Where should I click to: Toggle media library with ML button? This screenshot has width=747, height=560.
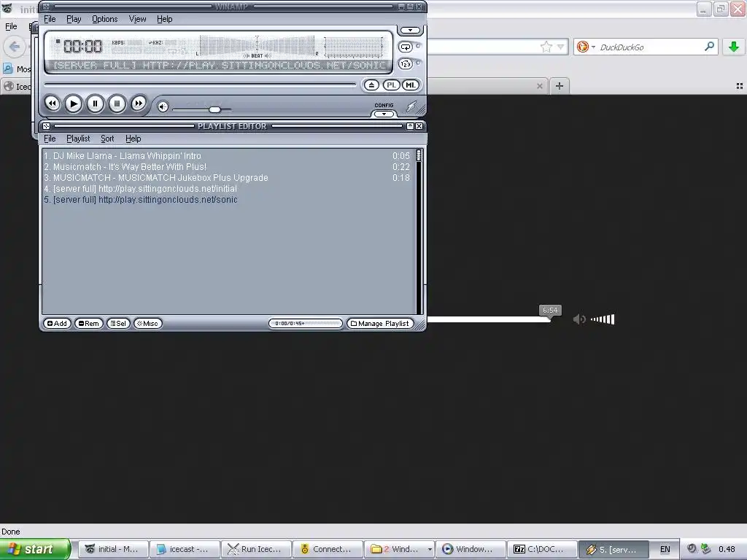click(410, 85)
